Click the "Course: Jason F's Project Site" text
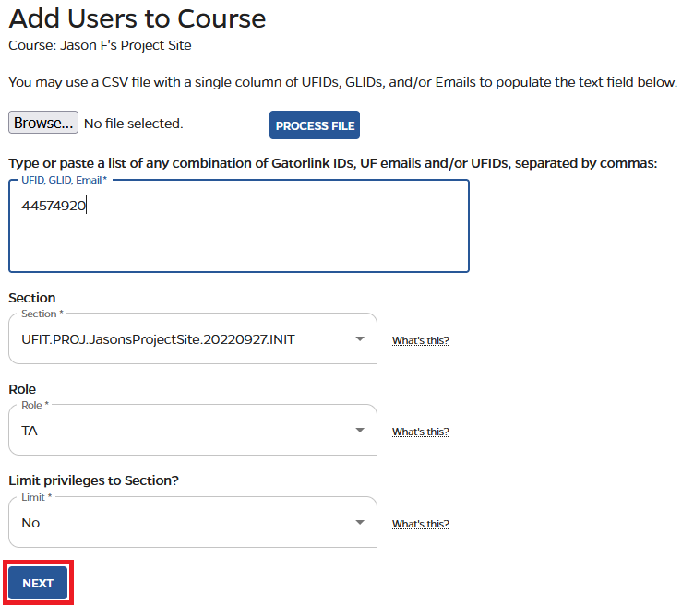Screen dimensions: 694x616 [x=100, y=45]
